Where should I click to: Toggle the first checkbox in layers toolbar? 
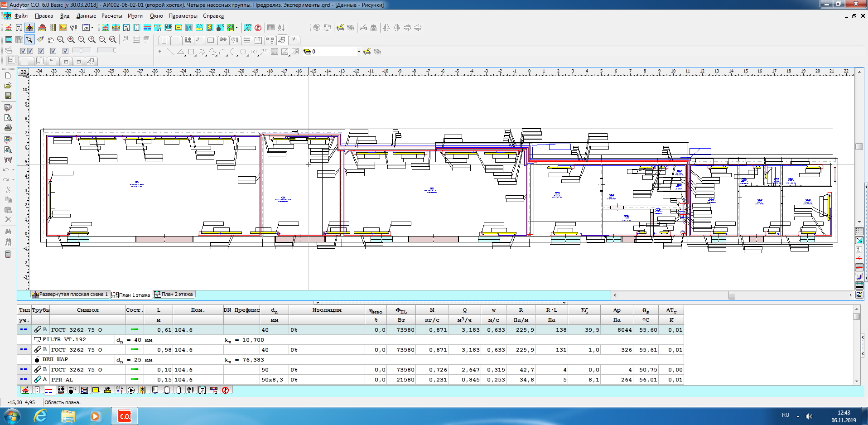(x=23, y=51)
